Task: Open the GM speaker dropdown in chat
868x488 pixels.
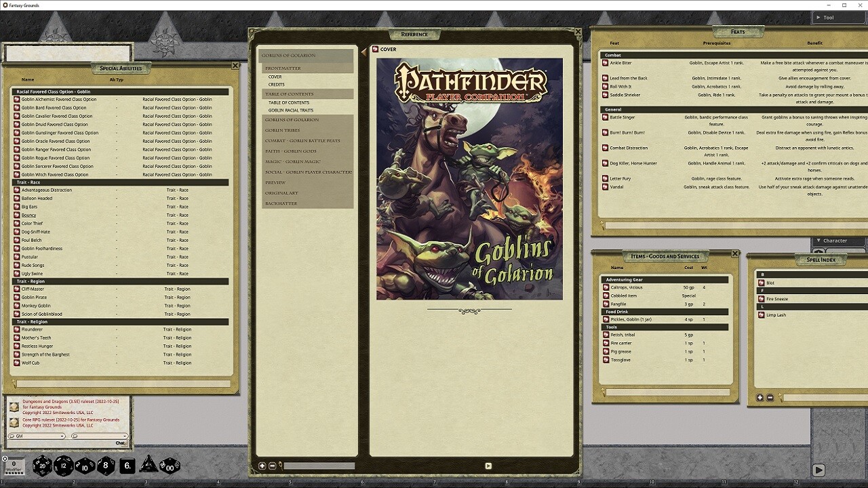Action: pos(37,436)
